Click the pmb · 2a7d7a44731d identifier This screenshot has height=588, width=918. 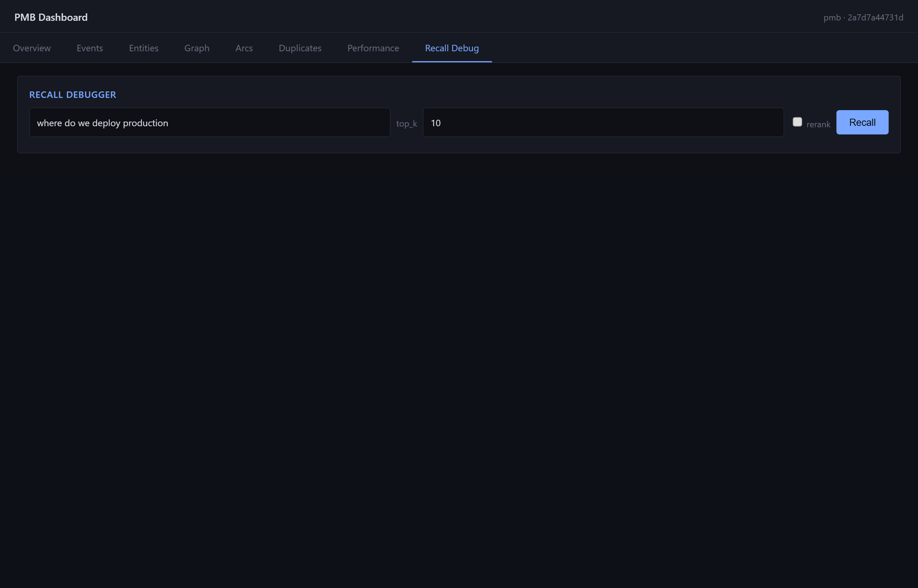(863, 18)
